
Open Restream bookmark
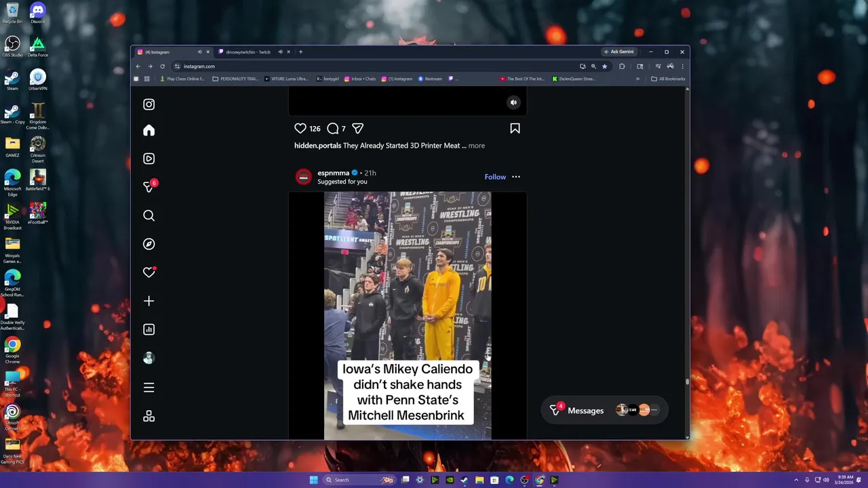pyautogui.click(x=430, y=79)
